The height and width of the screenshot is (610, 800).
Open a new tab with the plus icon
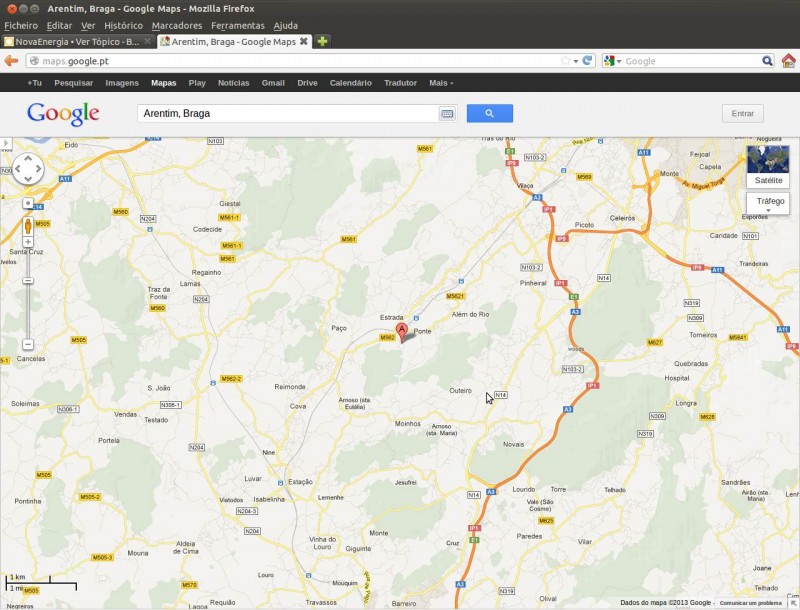(322, 41)
